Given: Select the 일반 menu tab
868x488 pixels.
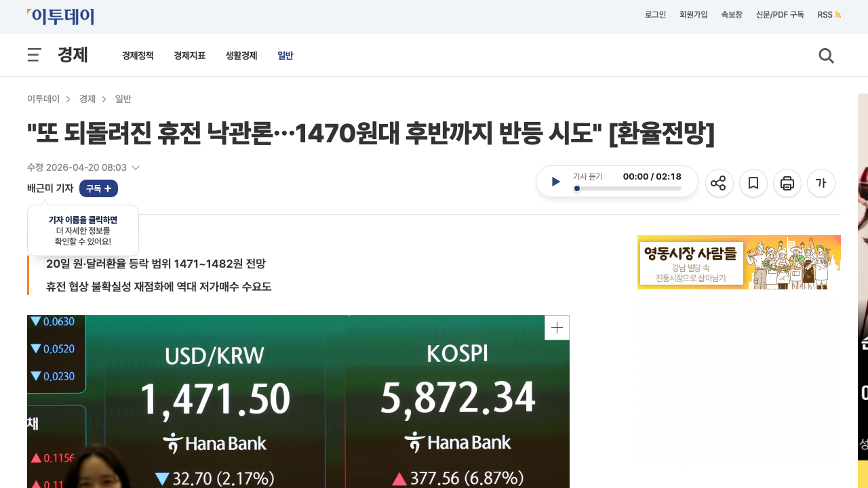Looking at the screenshot, I should [x=285, y=56].
